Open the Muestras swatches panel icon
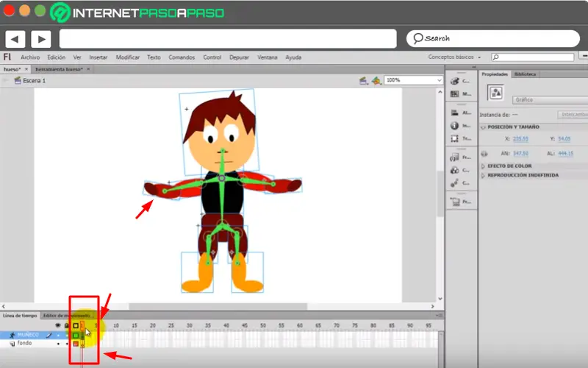The width and height of the screenshot is (588, 368). [454, 94]
